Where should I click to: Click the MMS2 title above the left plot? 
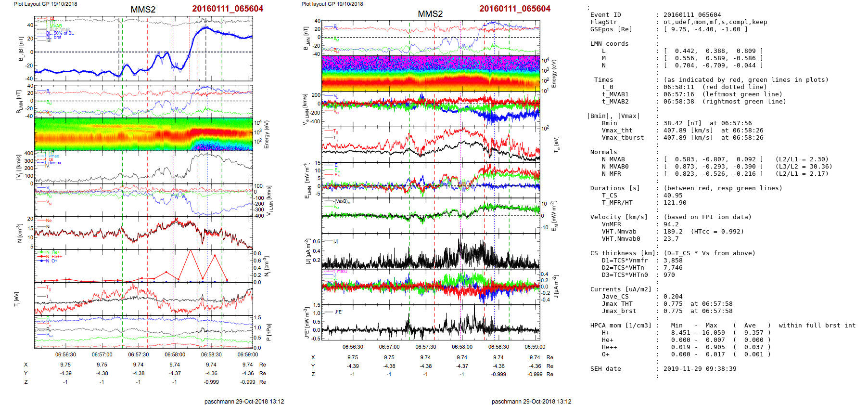pyautogui.click(x=143, y=10)
